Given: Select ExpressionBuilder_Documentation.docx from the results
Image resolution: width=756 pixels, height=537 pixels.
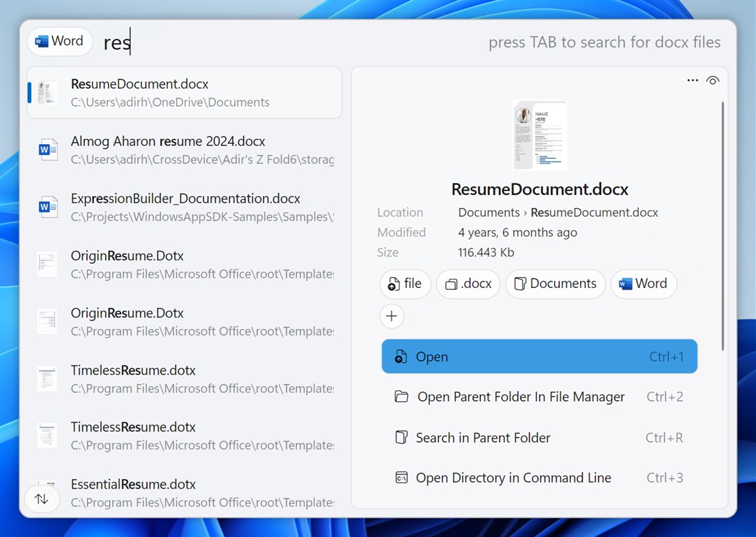Looking at the screenshot, I should (x=184, y=207).
